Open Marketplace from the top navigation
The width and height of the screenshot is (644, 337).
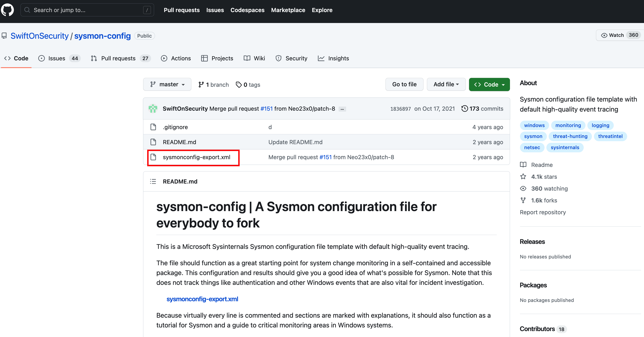click(x=288, y=10)
